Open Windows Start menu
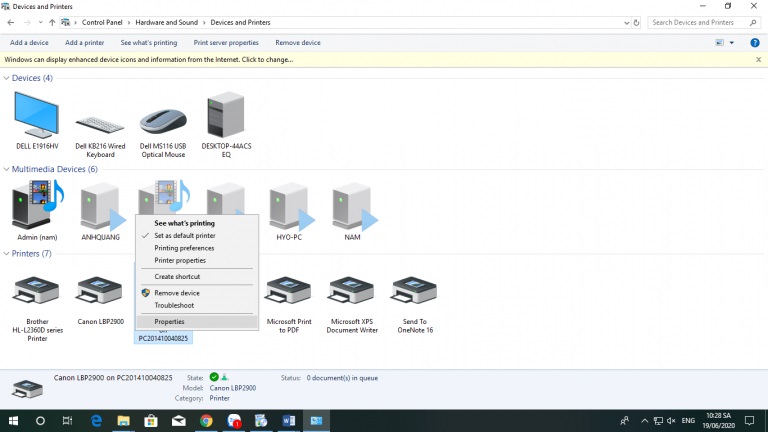Viewport: 768px width, 432px height. point(13,421)
